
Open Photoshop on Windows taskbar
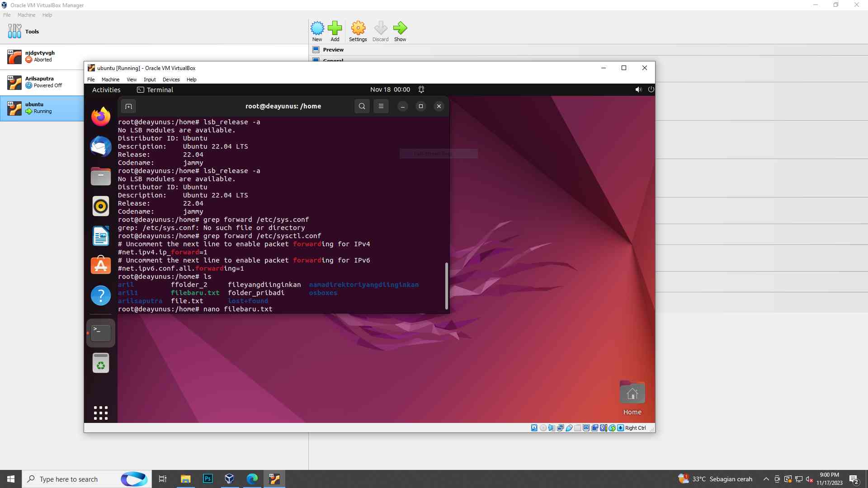208,479
